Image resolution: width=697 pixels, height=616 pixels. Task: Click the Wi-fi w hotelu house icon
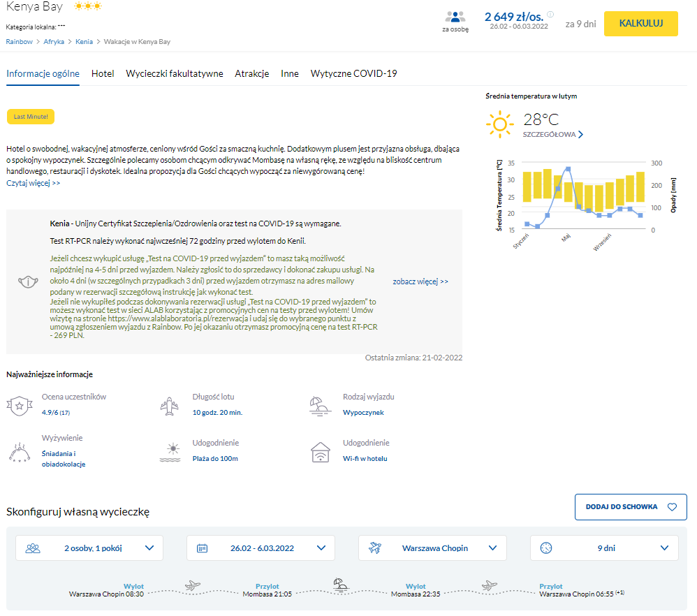pyautogui.click(x=320, y=452)
